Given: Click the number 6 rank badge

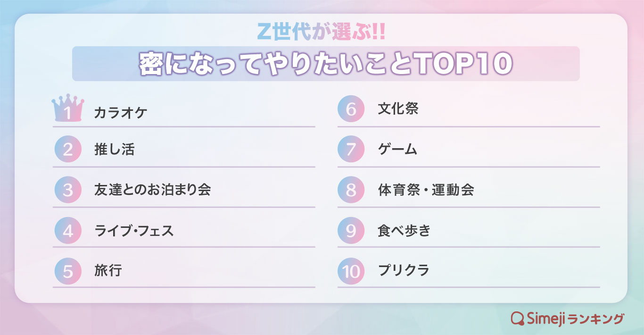Looking at the screenshot, I should [351, 109].
